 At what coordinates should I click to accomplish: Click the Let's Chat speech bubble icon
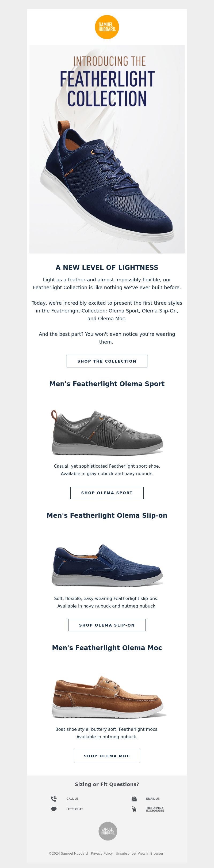54,809
